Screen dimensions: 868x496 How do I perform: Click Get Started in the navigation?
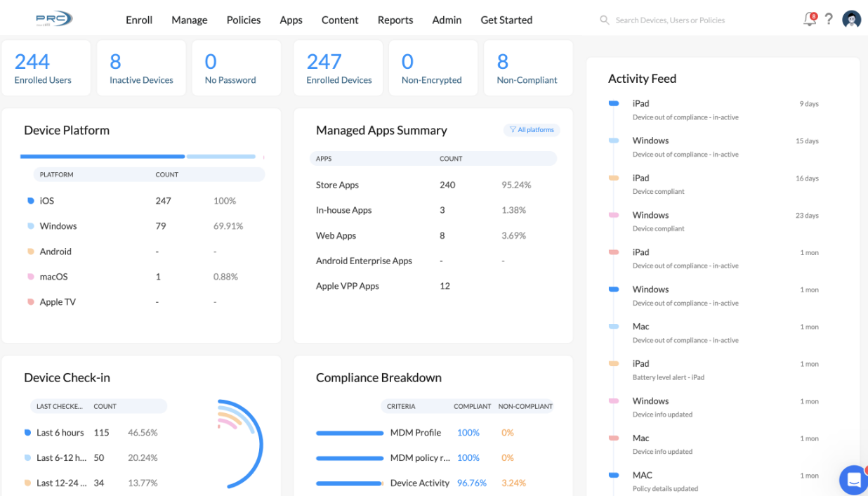506,20
